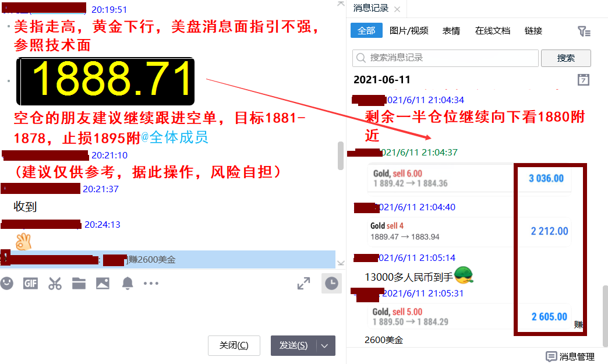Focus the 搜索消息记录 search field
The image size is (608, 364).
[x=445, y=58]
